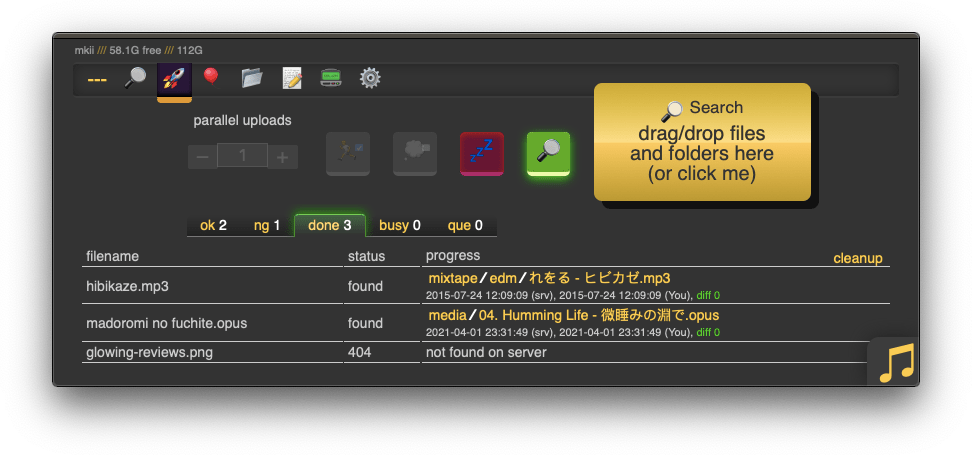Increase parallel uploads with plus button
Viewport: 972px width, 455px height.
pyautogui.click(x=283, y=157)
